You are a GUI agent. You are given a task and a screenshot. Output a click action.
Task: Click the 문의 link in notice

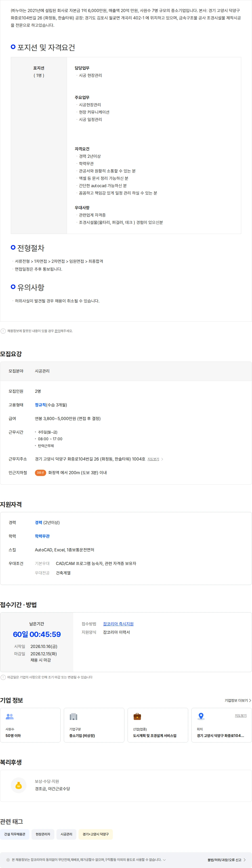click(x=57, y=331)
